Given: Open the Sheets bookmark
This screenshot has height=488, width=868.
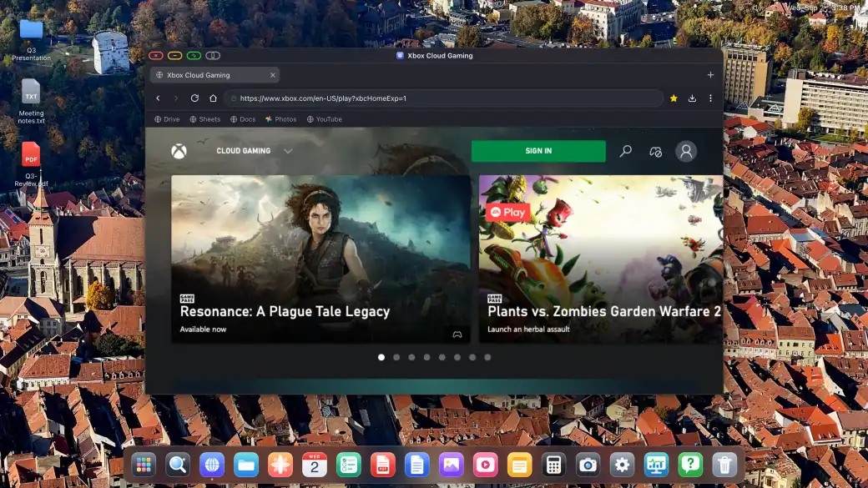Looking at the screenshot, I should click(x=204, y=119).
